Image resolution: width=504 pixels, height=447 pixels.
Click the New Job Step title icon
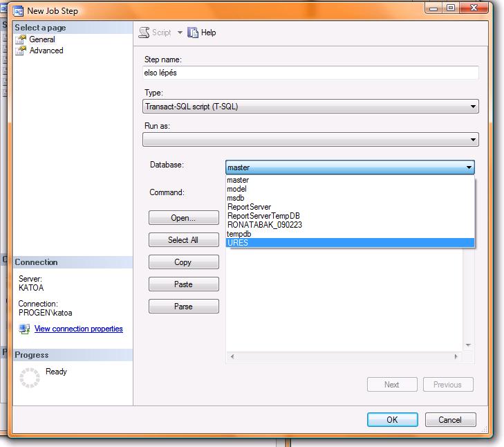click(x=19, y=11)
